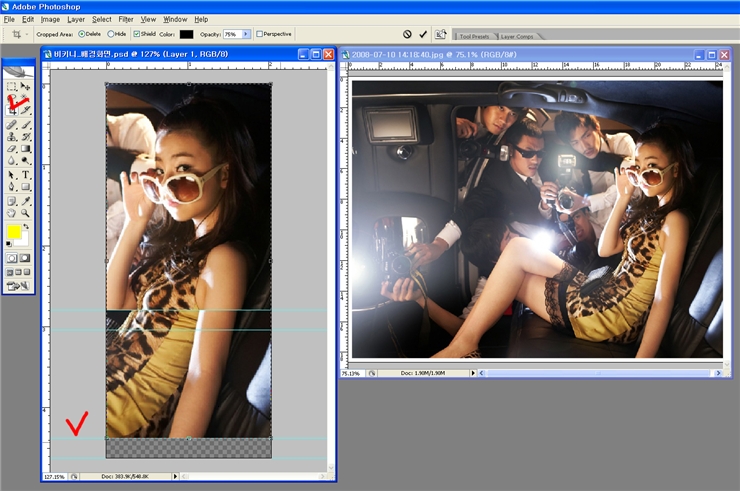
Task: Cancel the current crop operation
Action: [x=407, y=34]
